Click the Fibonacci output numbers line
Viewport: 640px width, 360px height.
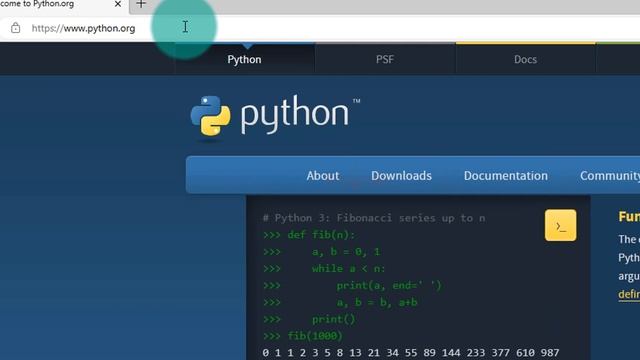coord(411,353)
